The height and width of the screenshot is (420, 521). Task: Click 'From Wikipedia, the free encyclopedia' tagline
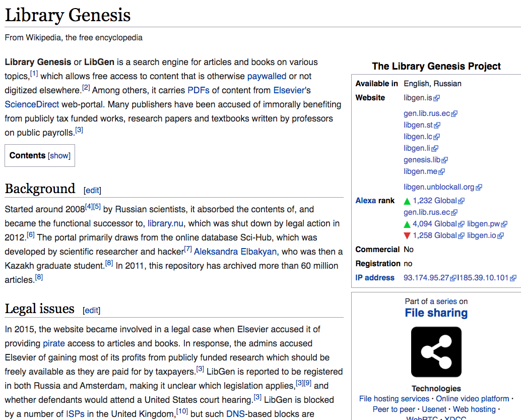74,38
